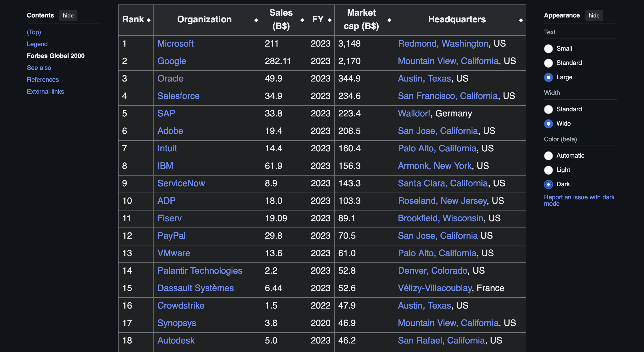Open Denver, Colorado link

click(x=433, y=271)
